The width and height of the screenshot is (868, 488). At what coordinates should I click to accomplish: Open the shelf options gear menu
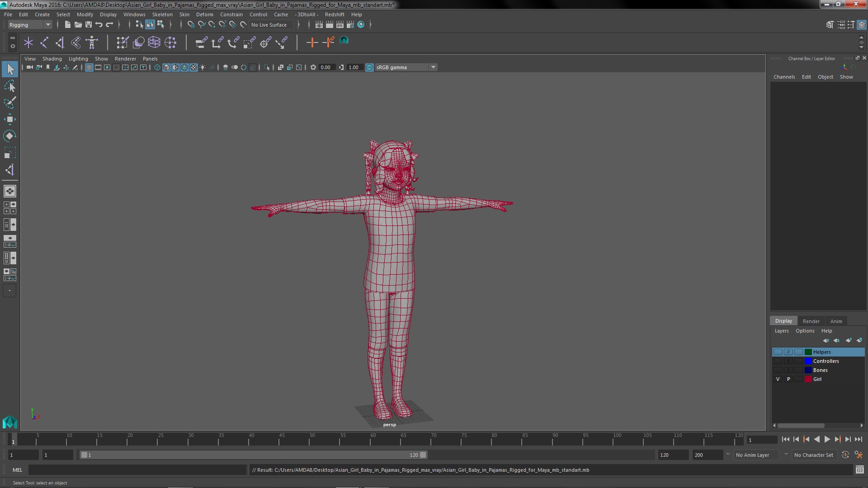coord(12,46)
